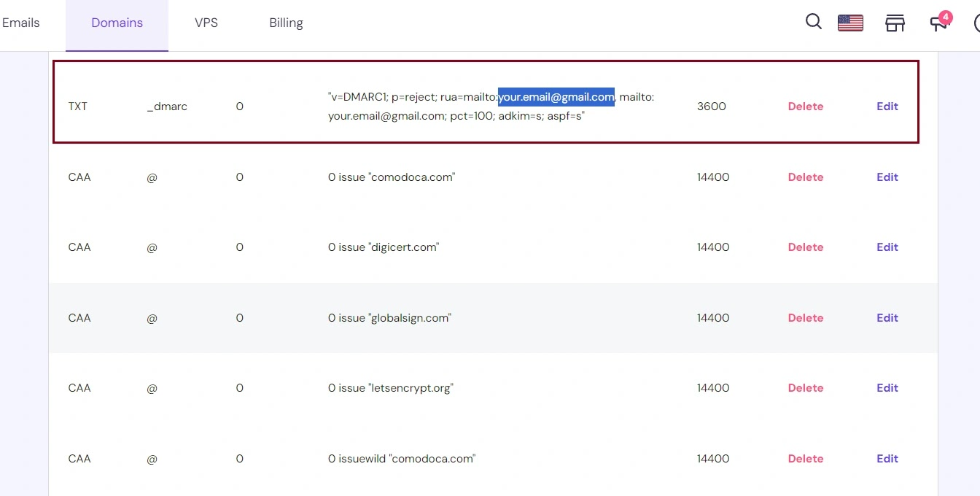This screenshot has width=980, height=496.
Task: Delete the _dmarc TXT record
Action: (x=805, y=106)
